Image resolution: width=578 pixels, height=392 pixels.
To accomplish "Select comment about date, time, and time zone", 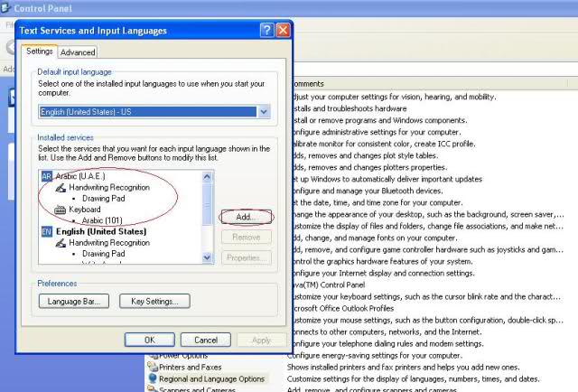I will 378,203.
